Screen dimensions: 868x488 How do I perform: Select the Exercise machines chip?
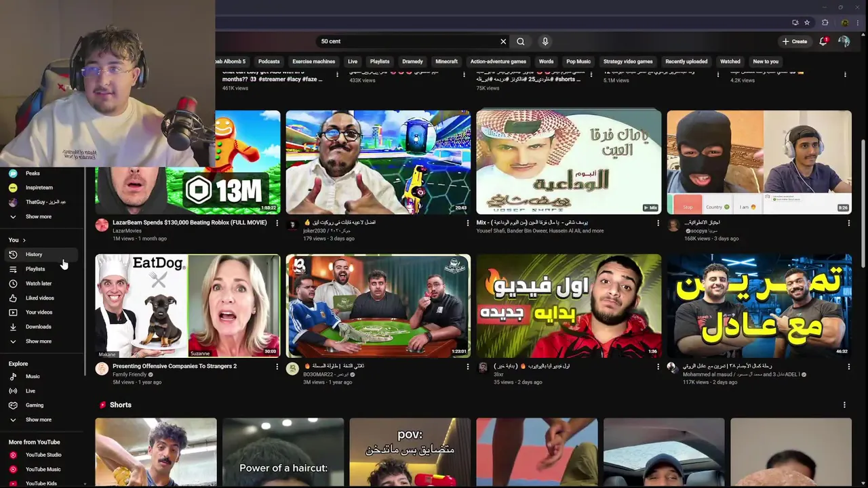[314, 62]
